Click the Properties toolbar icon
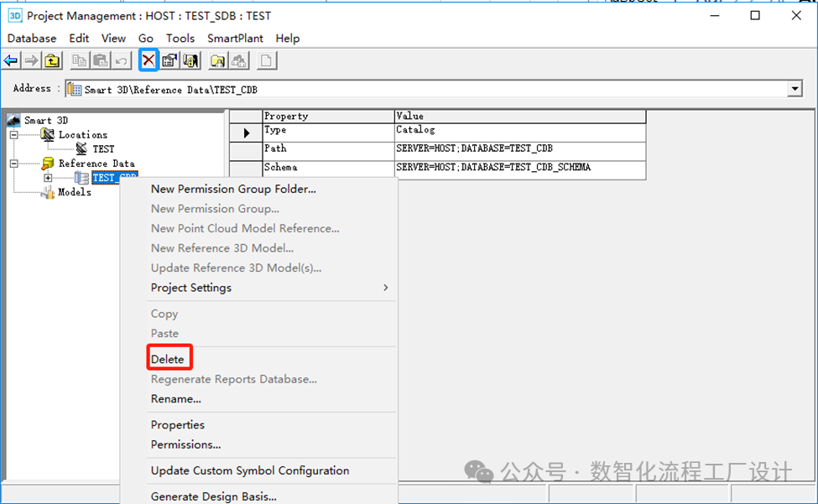Screen dimensions: 818x504 (169, 61)
